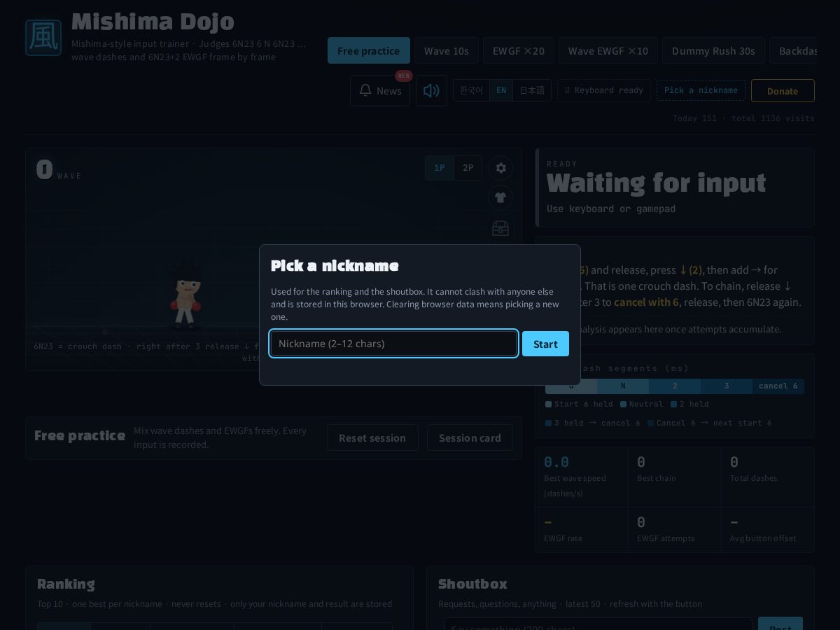Click the 'Start 6 held' legend entry

click(579, 404)
